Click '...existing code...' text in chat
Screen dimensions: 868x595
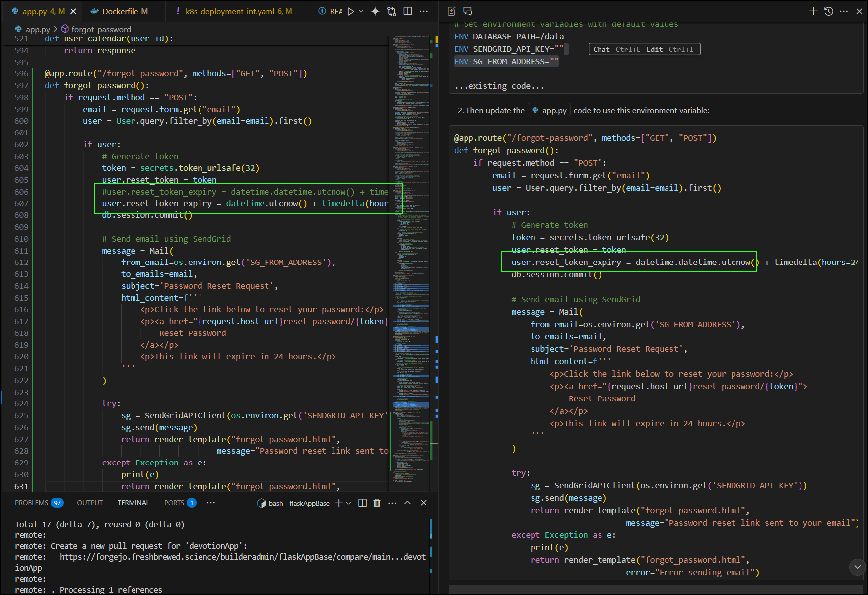point(499,86)
